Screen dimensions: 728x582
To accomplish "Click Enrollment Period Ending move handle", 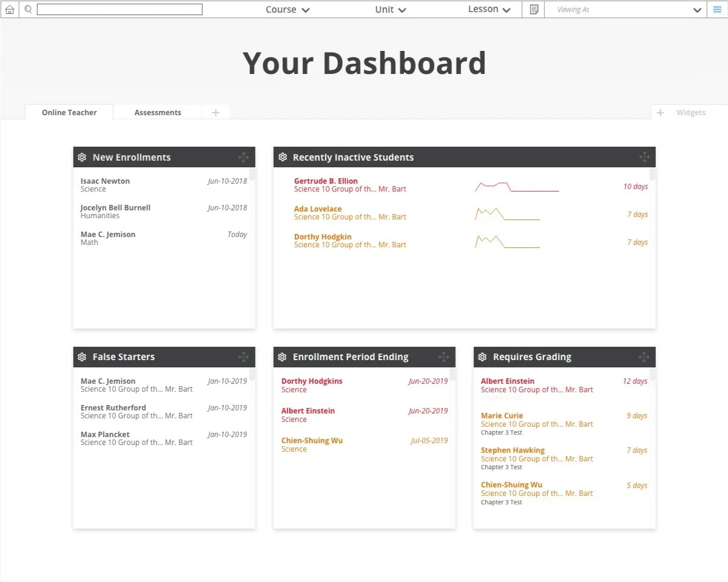I will pyautogui.click(x=443, y=357).
